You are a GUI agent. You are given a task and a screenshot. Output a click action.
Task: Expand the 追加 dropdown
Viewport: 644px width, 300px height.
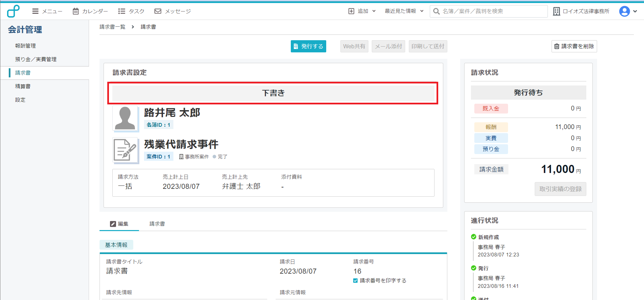[362, 11]
